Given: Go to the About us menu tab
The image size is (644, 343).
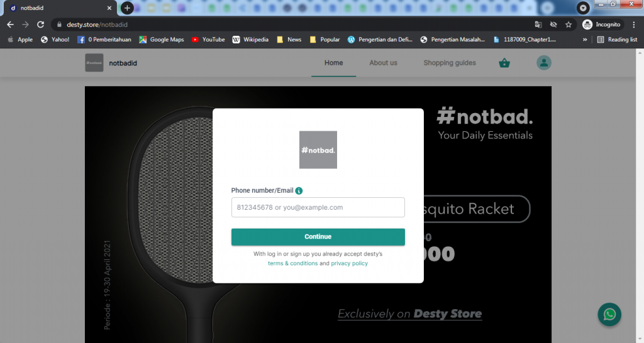Looking at the screenshot, I should pyautogui.click(x=383, y=63).
